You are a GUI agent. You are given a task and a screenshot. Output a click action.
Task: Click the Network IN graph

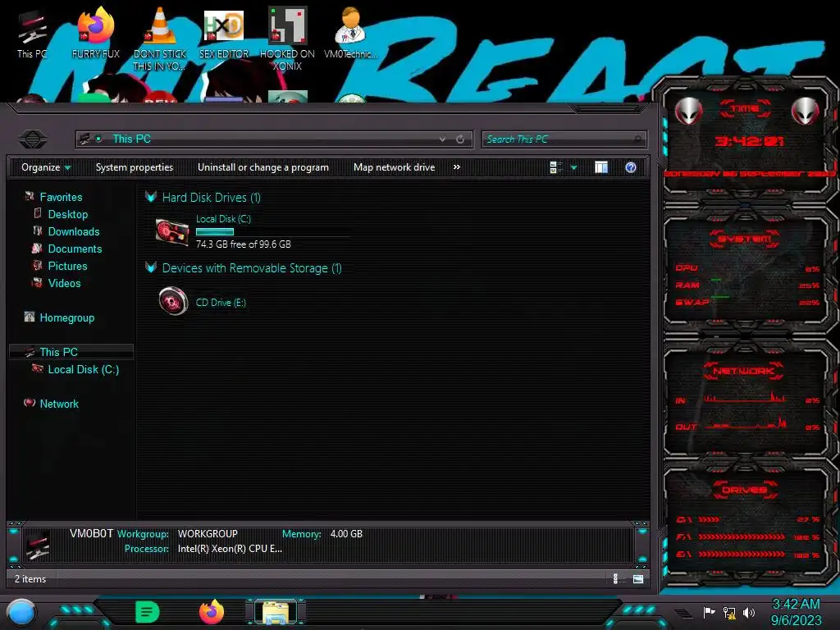(746, 399)
